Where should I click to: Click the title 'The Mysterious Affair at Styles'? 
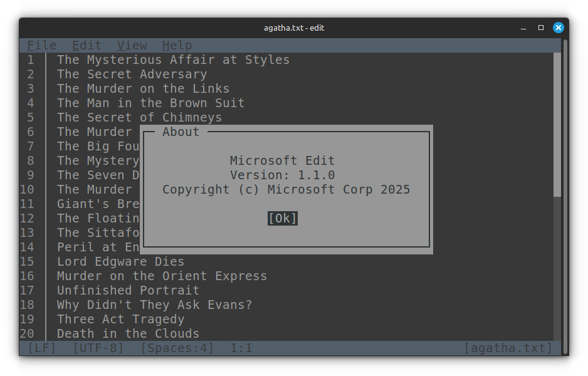point(172,60)
